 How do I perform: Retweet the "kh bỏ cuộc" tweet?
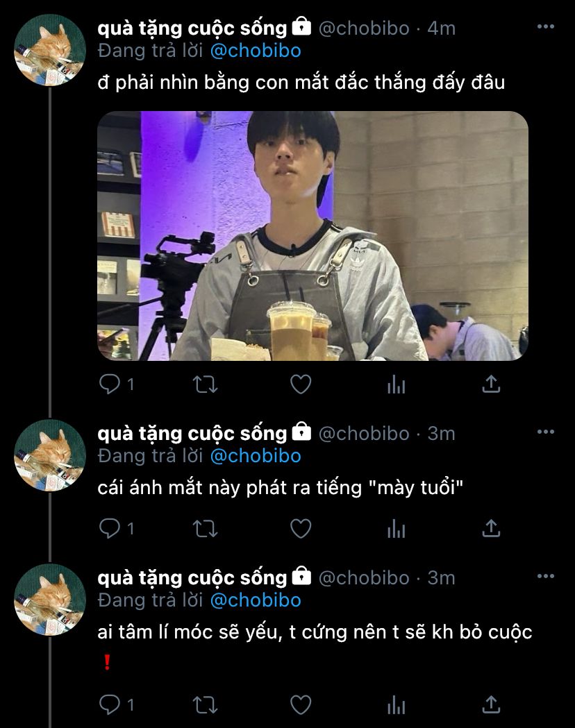pos(205,704)
